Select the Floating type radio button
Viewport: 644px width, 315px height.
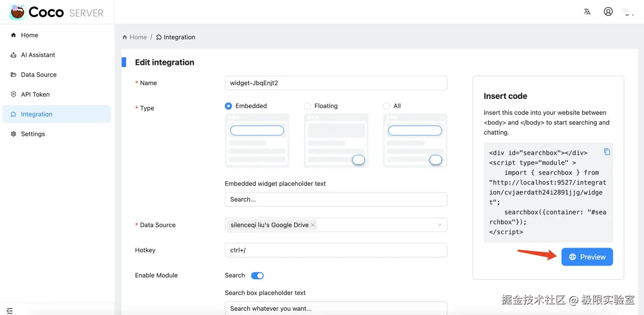[307, 106]
